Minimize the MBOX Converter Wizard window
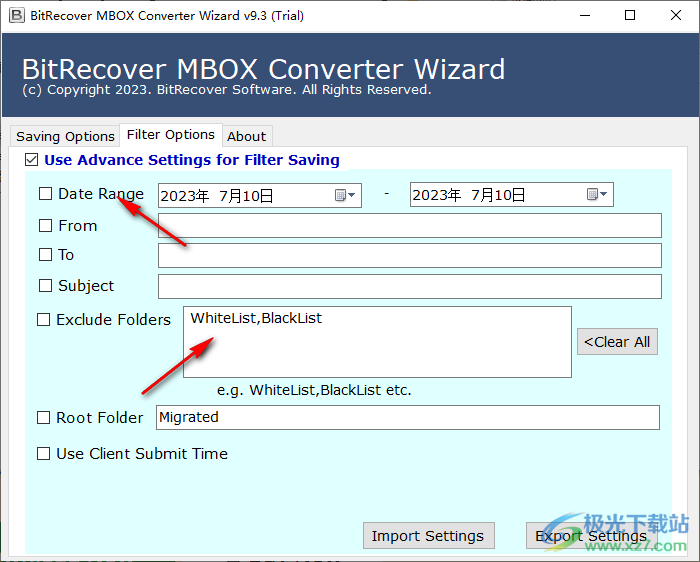700x562 pixels. pos(585,16)
